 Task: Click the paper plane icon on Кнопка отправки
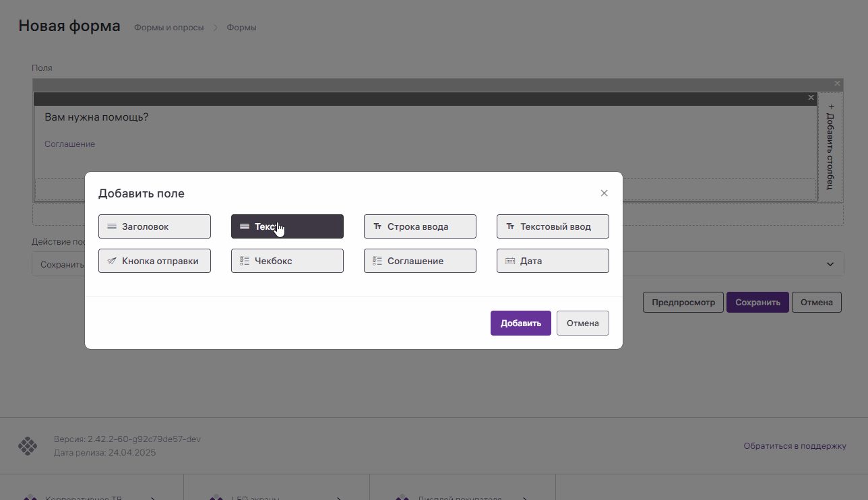pos(112,261)
